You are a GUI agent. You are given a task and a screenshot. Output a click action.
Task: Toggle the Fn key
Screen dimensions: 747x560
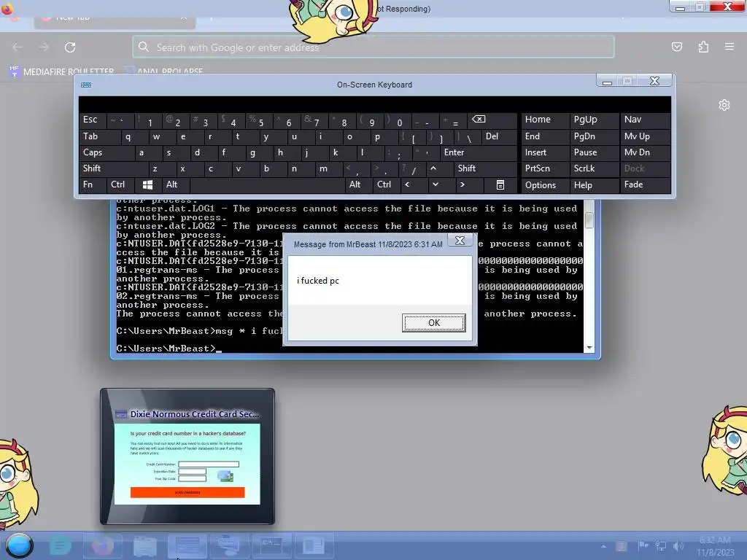point(93,184)
